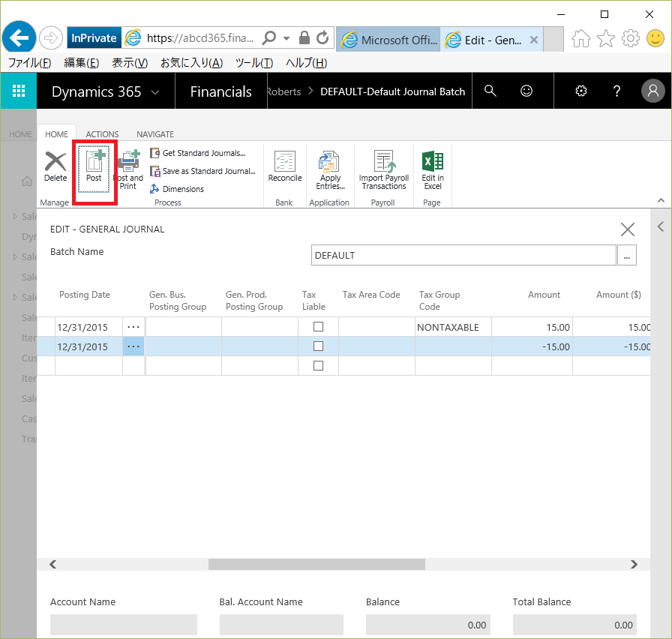Screen dimensions: 672x639
Task: Click the Delete ribbon button
Action: click(x=55, y=166)
